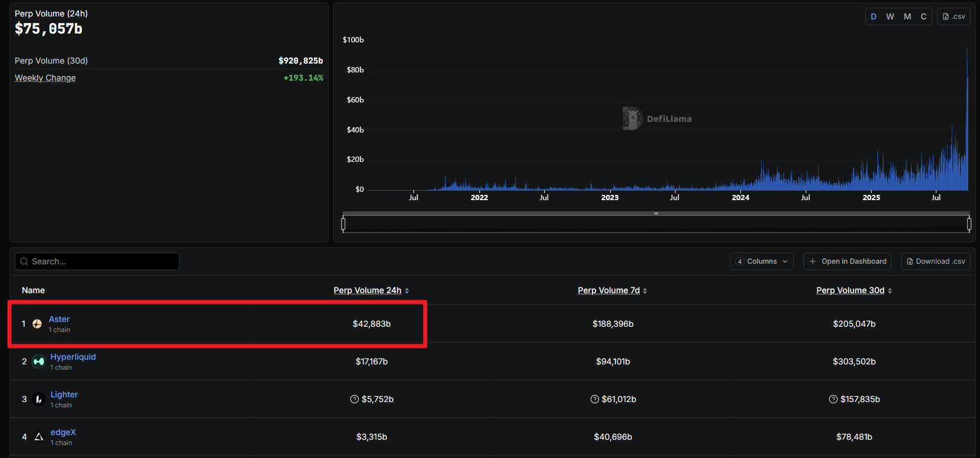Click the question mark icon beside $5,752b
Screen dimensions: 980x458
pos(355,399)
